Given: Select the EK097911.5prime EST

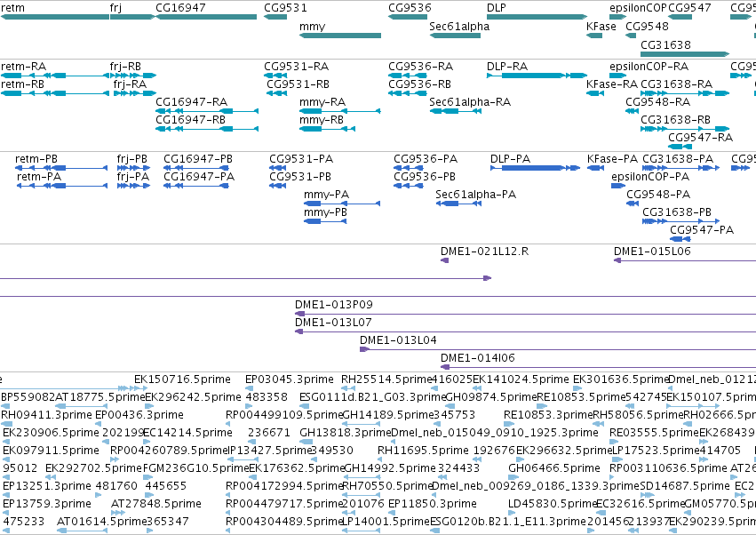Looking at the screenshot, I should [6, 459].
